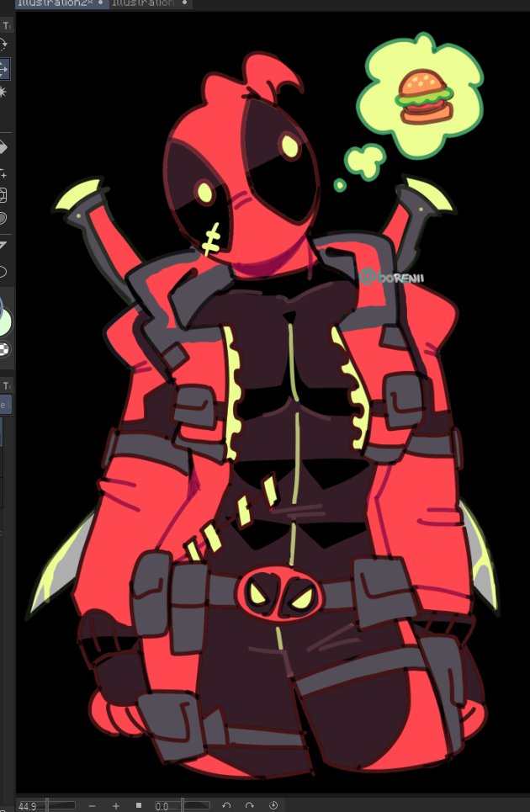Click the zoom in plus button
The width and height of the screenshot is (530, 812).
point(116,806)
